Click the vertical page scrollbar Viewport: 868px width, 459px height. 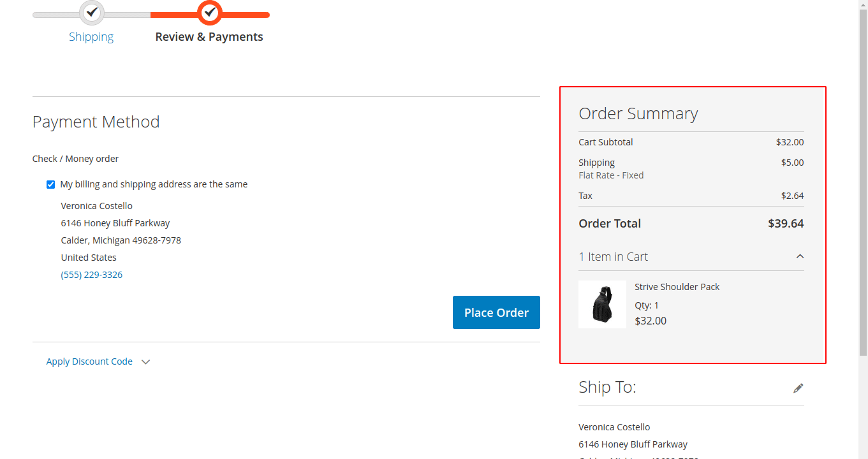coord(863,191)
